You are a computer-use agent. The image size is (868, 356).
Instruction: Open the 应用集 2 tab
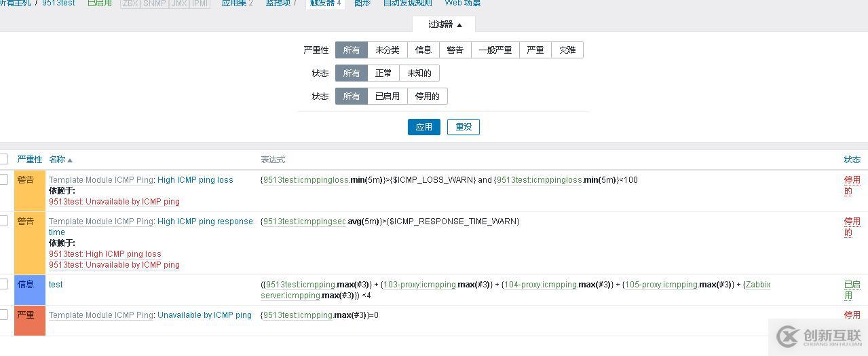(237, 3)
